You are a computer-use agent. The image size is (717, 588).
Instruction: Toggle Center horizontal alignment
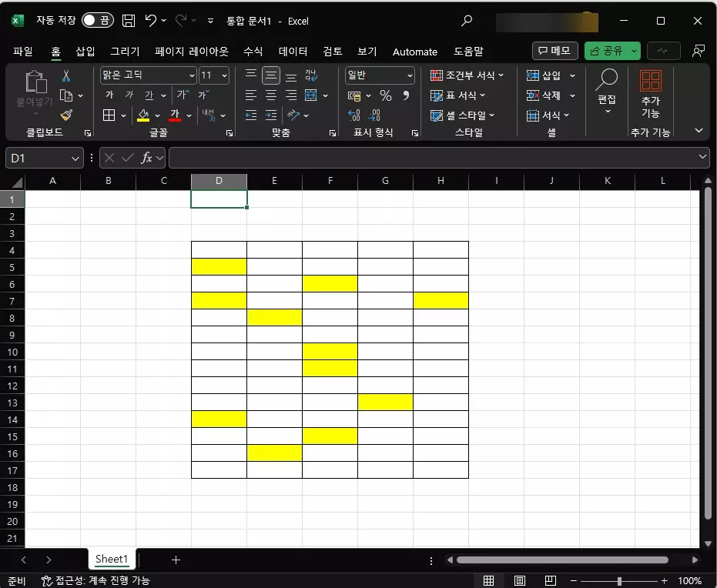click(271, 95)
